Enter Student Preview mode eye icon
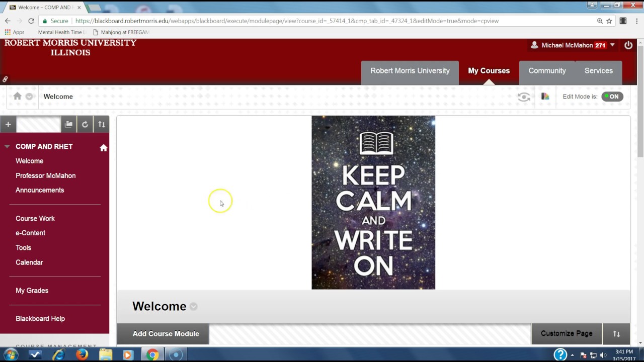This screenshot has height=362, width=644. tap(524, 97)
